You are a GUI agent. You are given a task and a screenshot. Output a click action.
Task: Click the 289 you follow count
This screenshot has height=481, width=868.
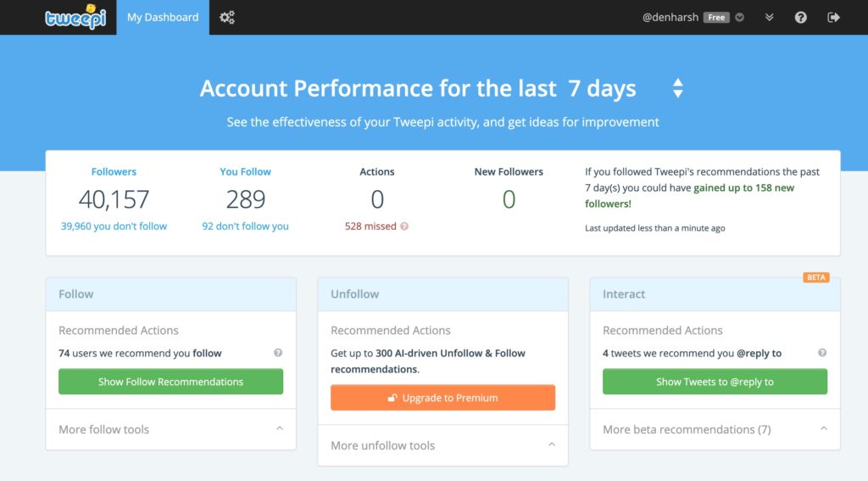245,199
